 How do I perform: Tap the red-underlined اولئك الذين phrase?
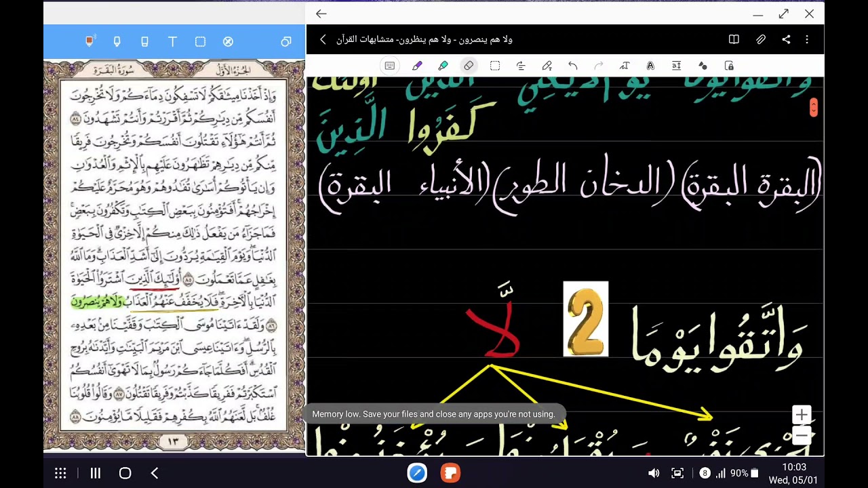[153, 279]
